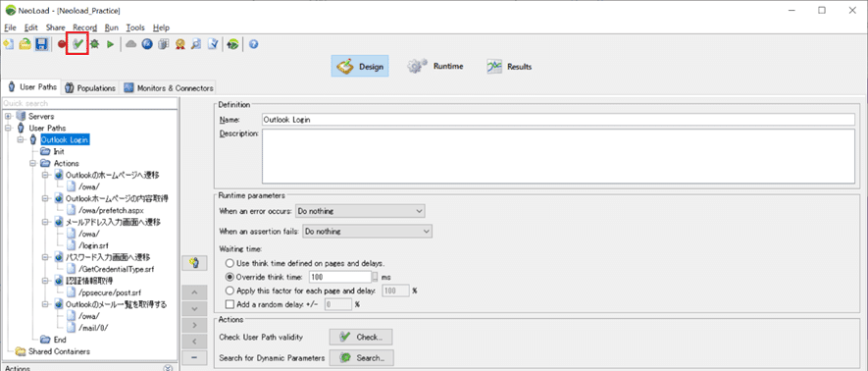Select Shared Containers in the tree
Viewport: 868px width, 371px height.
tap(59, 351)
